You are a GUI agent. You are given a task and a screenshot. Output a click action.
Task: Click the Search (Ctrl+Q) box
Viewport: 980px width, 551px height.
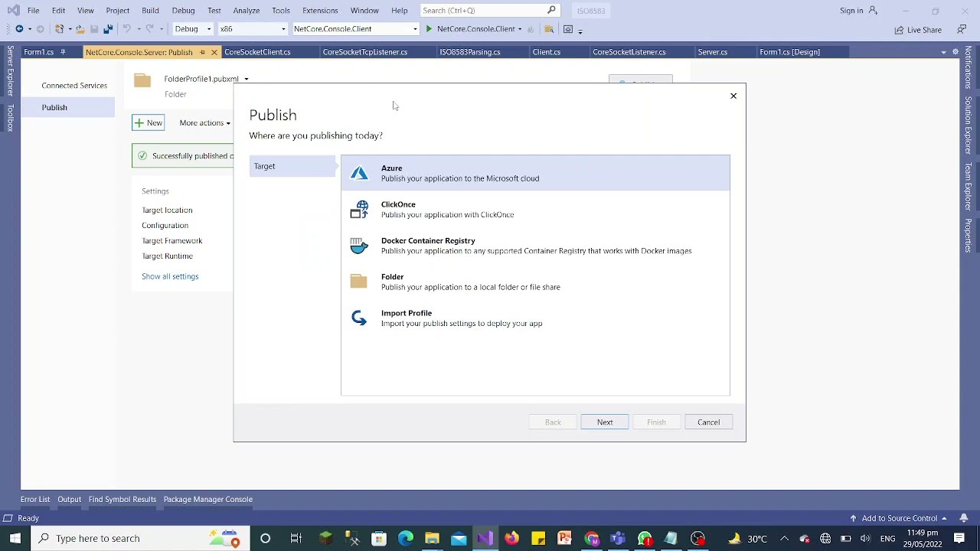[x=490, y=11]
